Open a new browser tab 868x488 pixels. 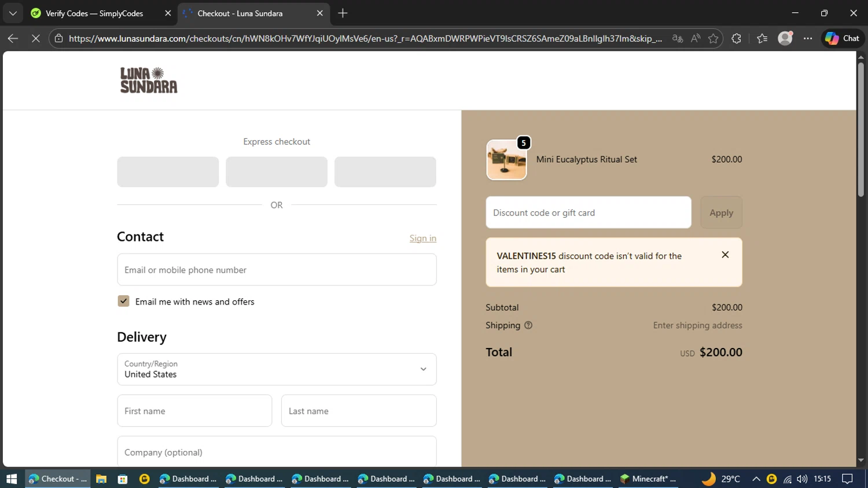343,13
